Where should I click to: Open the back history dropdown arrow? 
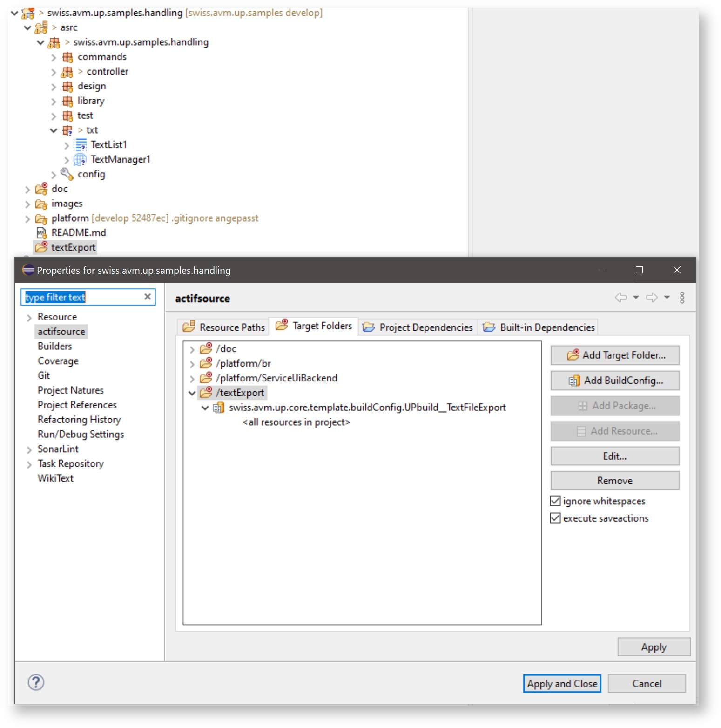[636, 298]
